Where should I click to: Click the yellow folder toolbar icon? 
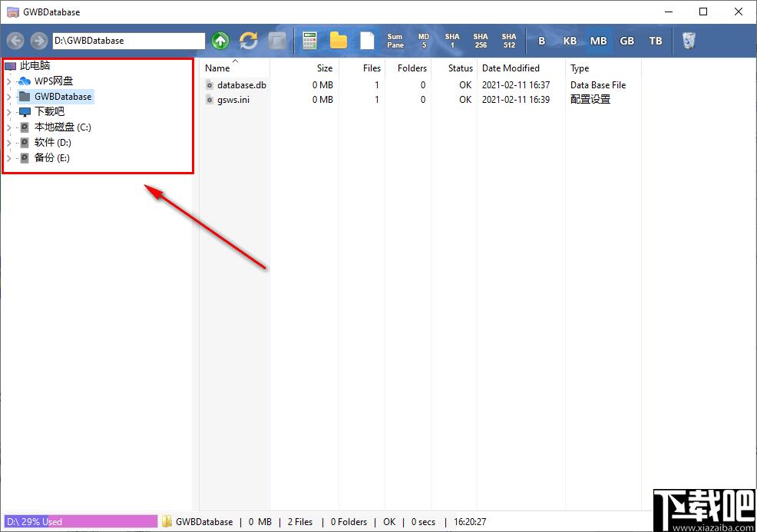[x=339, y=41]
